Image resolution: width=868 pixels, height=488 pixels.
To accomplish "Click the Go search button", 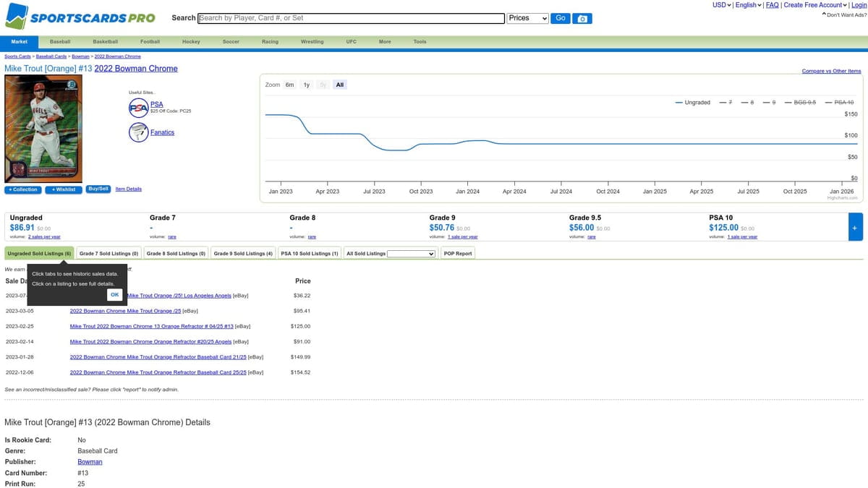I will coord(561,18).
